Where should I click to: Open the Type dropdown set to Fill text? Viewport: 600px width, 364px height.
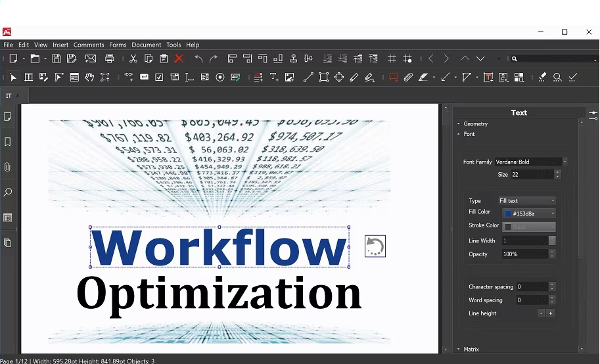point(527,200)
